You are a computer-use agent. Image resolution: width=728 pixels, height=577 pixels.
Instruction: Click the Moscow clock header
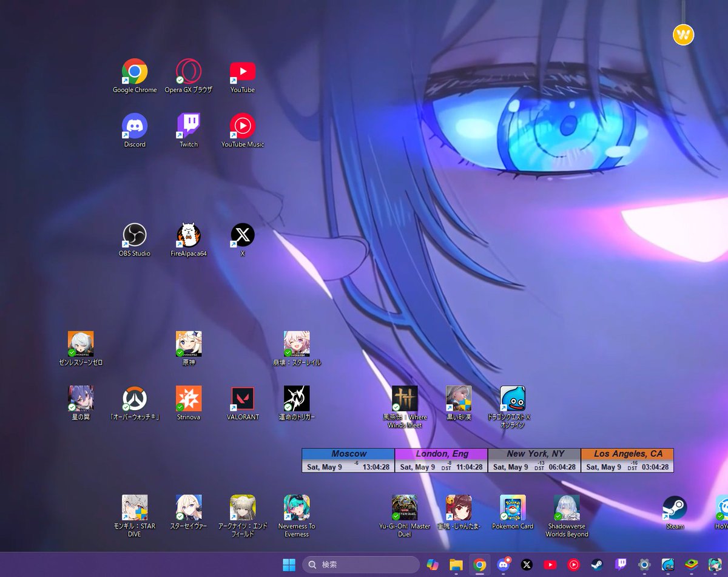pos(348,454)
